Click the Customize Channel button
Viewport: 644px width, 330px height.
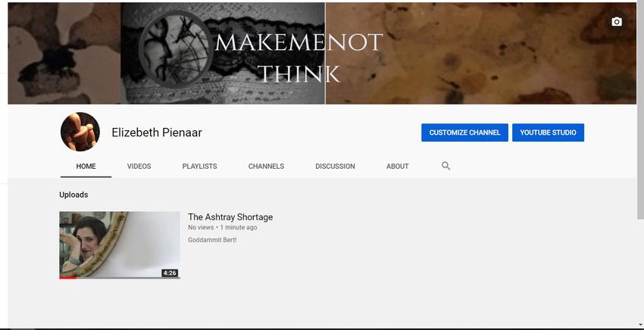[464, 132]
